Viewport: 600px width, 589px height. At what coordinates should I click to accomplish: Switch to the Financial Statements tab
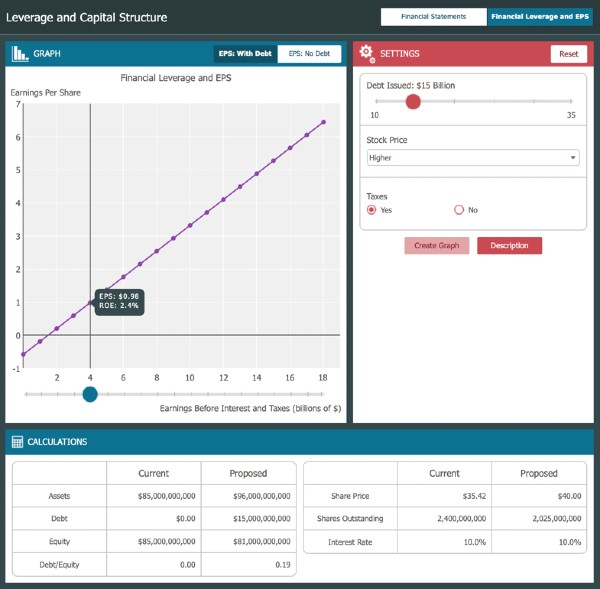[434, 17]
